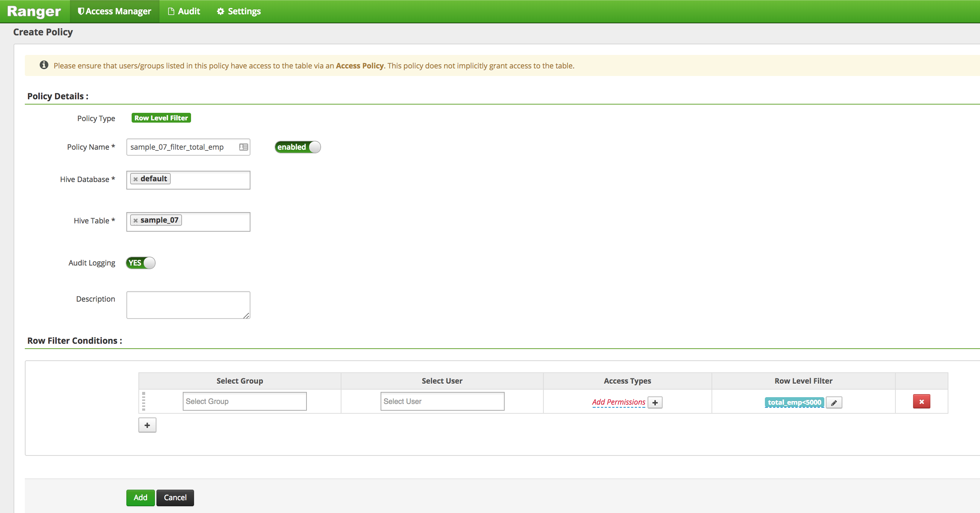Toggle the policy enabled switch
This screenshot has width=980, height=513.
[x=297, y=147]
